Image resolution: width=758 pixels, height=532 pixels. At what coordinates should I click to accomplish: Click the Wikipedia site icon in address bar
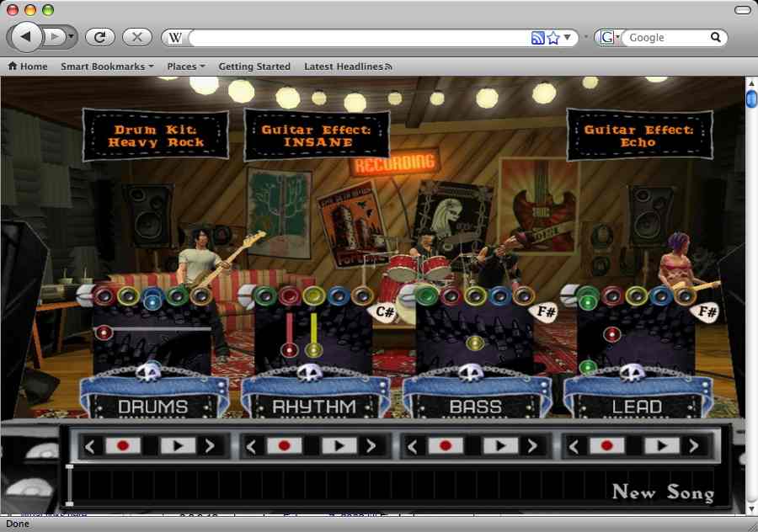coord(175,38)
